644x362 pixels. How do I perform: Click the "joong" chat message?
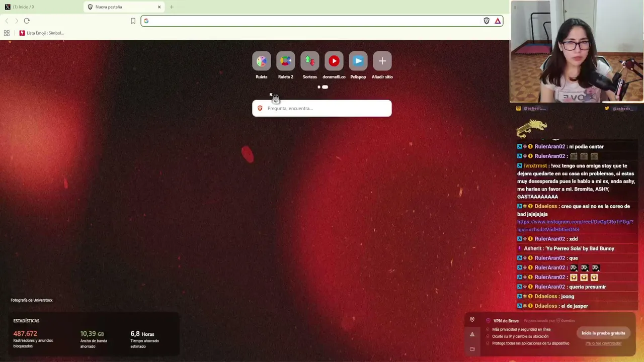pyautogui.click(x=567, y=297)
